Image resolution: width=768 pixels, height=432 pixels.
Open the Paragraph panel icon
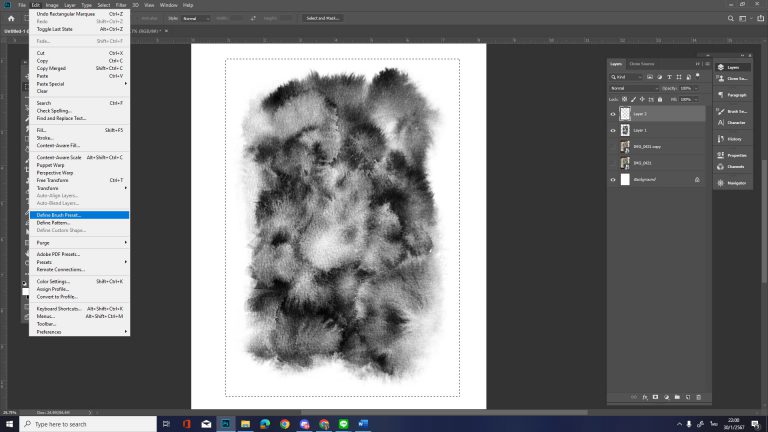pos(735,95)
